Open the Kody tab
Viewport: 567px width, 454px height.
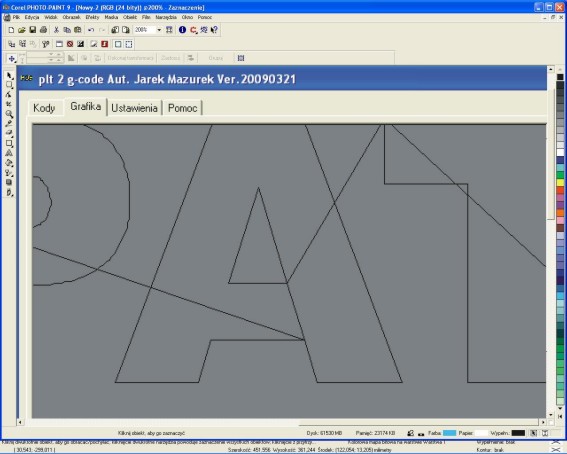click(44, 108)
